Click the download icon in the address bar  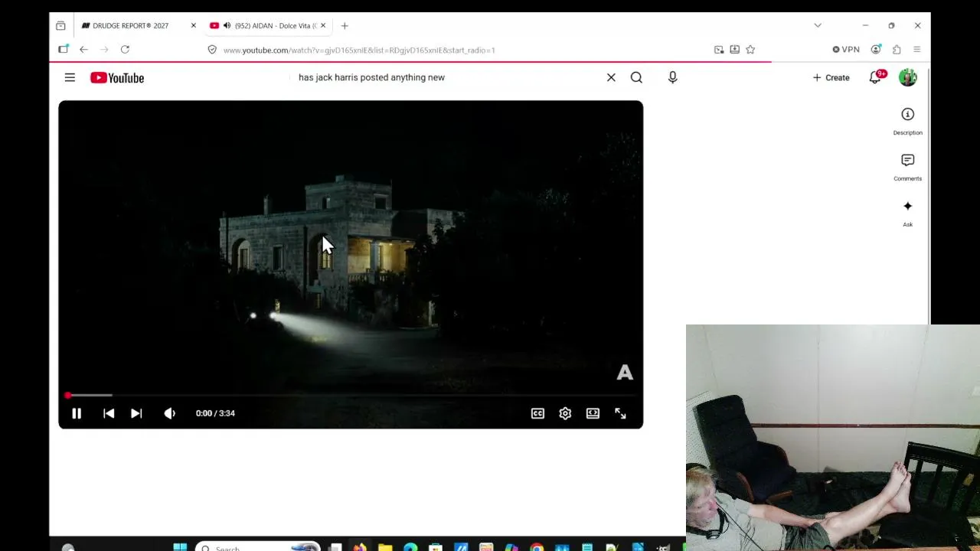pyautogui.click(x=734, y=50)
